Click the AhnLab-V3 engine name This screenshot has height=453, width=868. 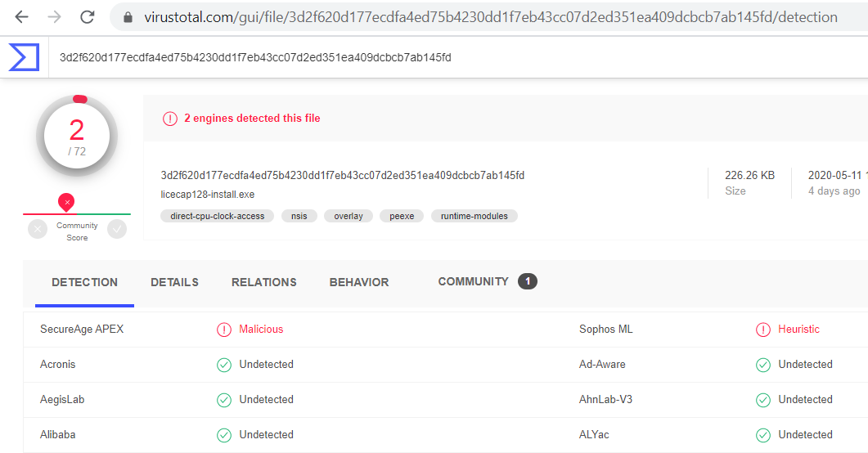click(605, 399)
